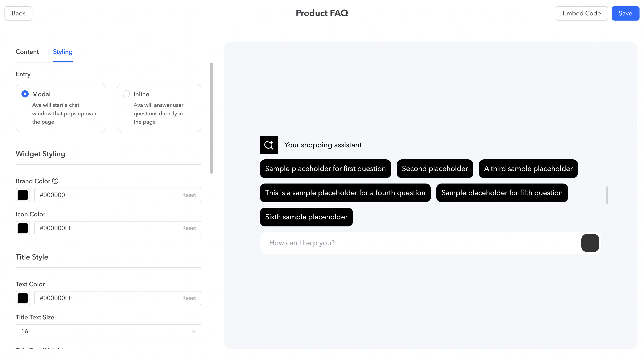Select the Inline entry radio button
The width and height of the screenshot is (644, 363).
pos(126,94)
